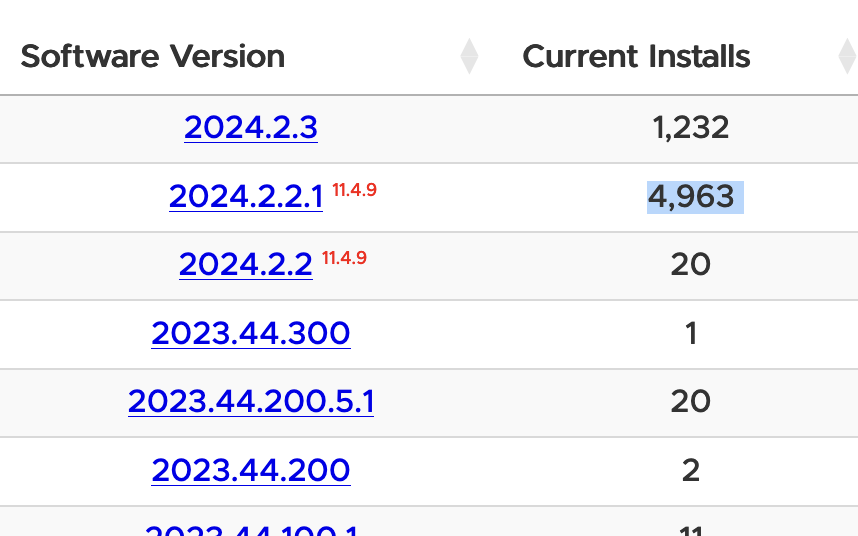The height and width of the screenshot is (536, 858).
Task: Click the 20 installs cell for 2023.44.200.5.1
Action: click(x=691, y=402)
